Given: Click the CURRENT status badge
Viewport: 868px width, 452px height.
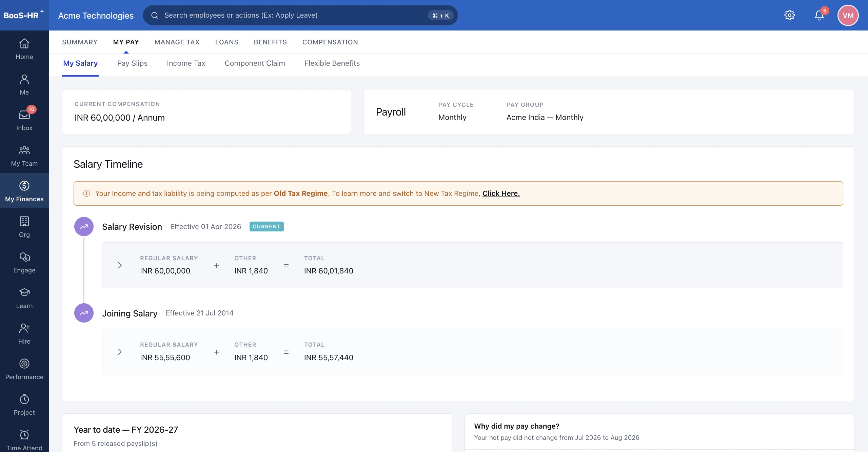Looking at the screenshot, I should coord(267,226).
